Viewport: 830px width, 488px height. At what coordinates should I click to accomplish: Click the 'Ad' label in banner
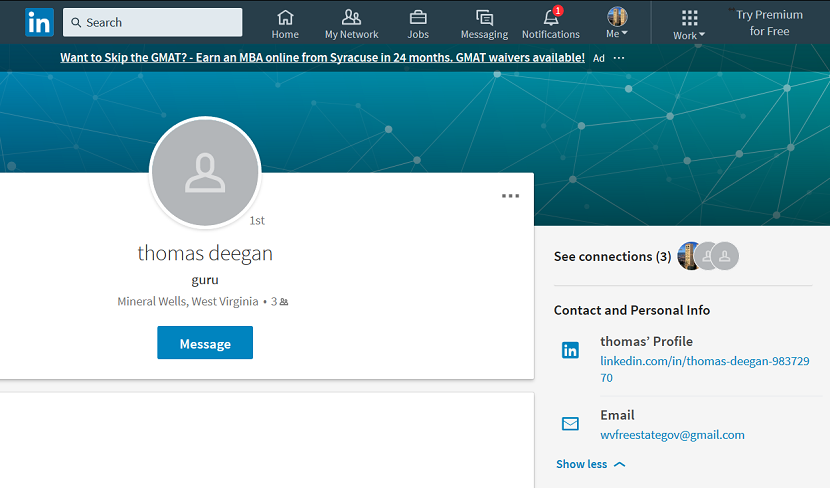point(599,58)
